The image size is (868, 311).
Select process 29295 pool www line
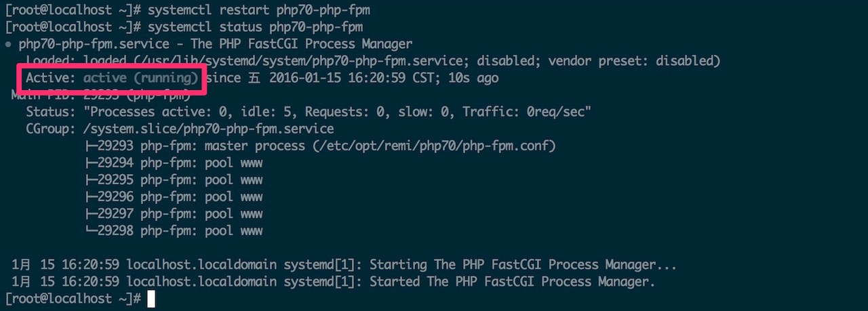coord(174,180)
